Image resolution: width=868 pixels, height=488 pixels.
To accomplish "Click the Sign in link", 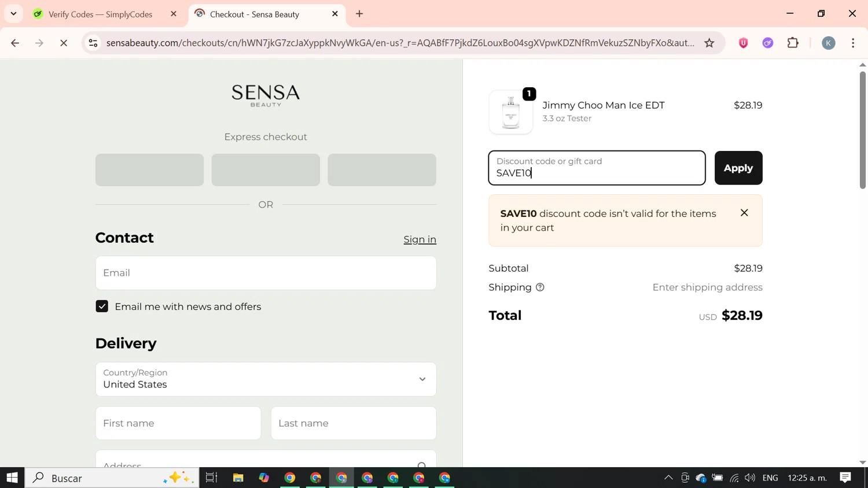I will (420, 239).
